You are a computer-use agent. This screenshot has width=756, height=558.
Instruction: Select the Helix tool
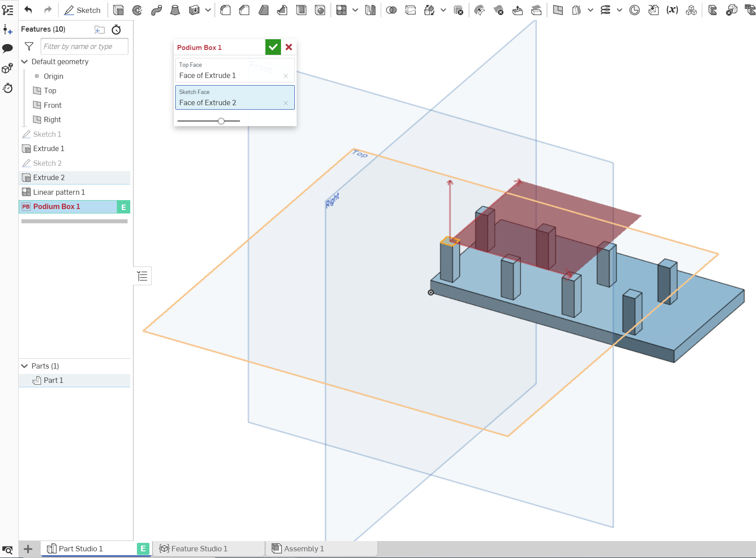click(605, 10)
